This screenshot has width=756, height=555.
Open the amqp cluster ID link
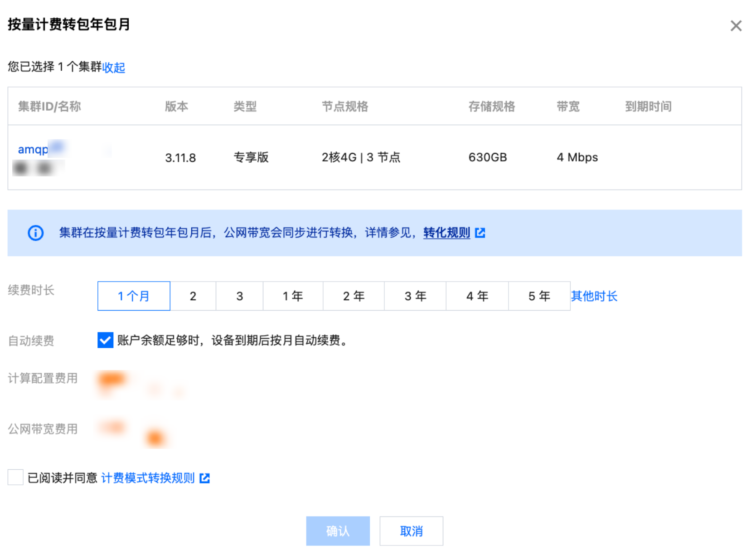pyautogui.click(x=33, y=149)
